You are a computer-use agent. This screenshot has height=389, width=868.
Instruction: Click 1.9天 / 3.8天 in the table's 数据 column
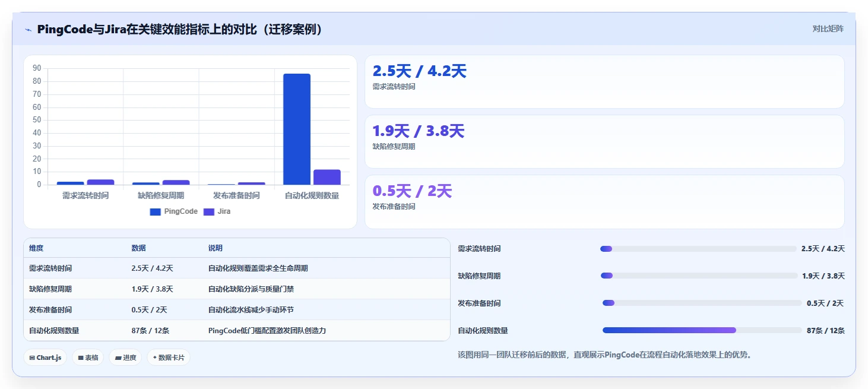152,289
